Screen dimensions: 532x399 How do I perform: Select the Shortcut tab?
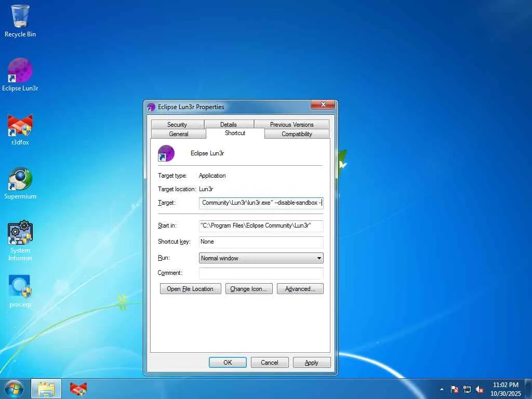pos(235,133)
